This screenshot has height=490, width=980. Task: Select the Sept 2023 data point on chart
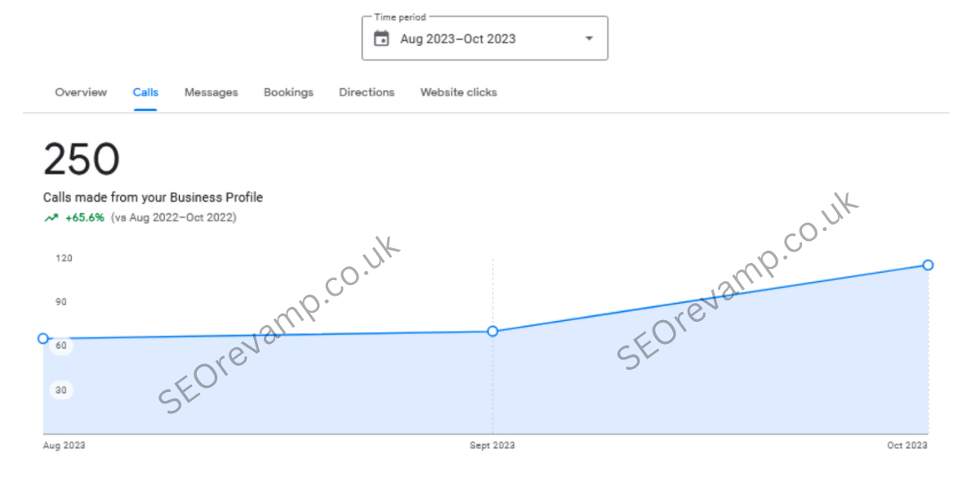[x=492, y=331]
